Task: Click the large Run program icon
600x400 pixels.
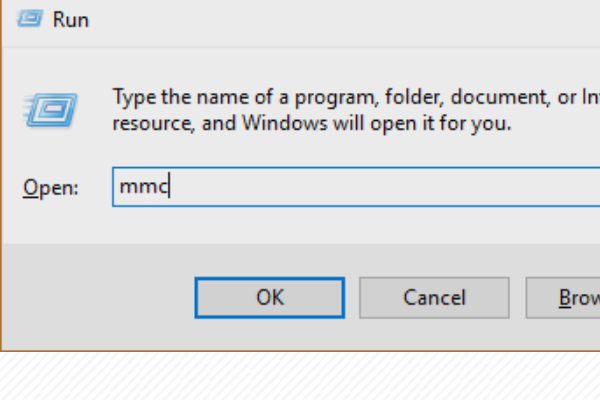Action: point(50,109)
